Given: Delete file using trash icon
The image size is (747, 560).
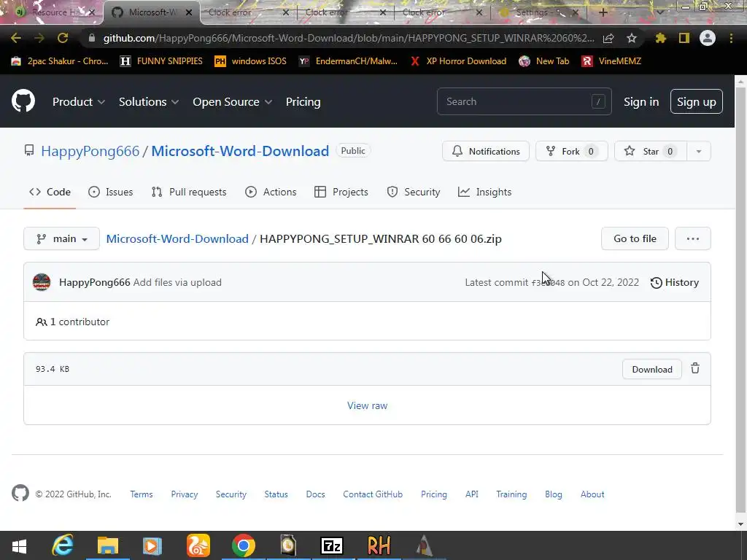Looking at the screenshot, I should point(695,368).
